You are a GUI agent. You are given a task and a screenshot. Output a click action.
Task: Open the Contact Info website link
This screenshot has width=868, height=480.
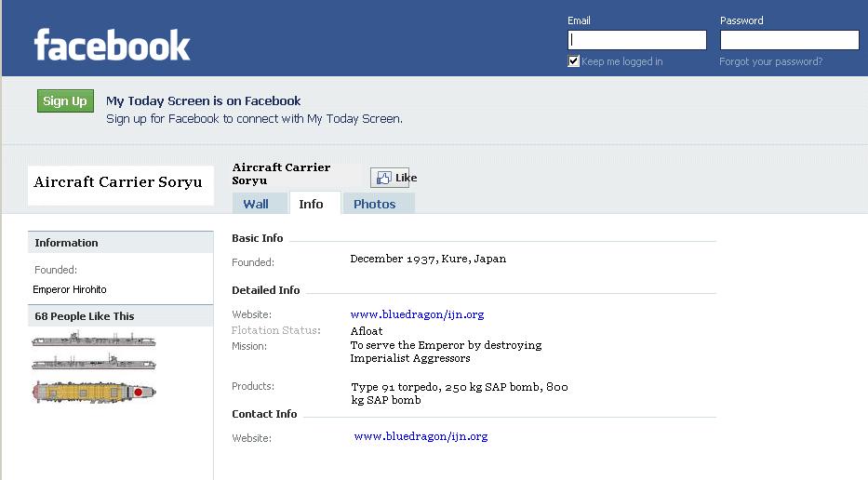click(x=421, y=436)
